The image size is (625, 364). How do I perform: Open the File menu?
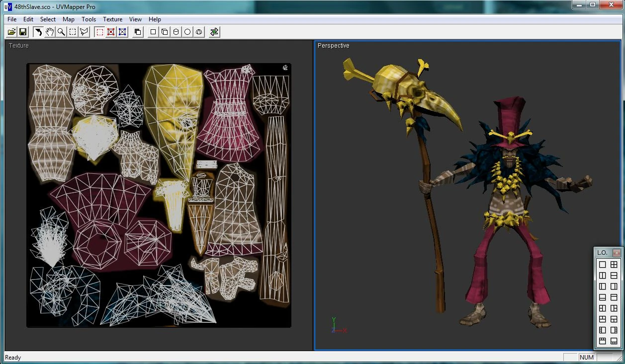(x=12, y=19)
